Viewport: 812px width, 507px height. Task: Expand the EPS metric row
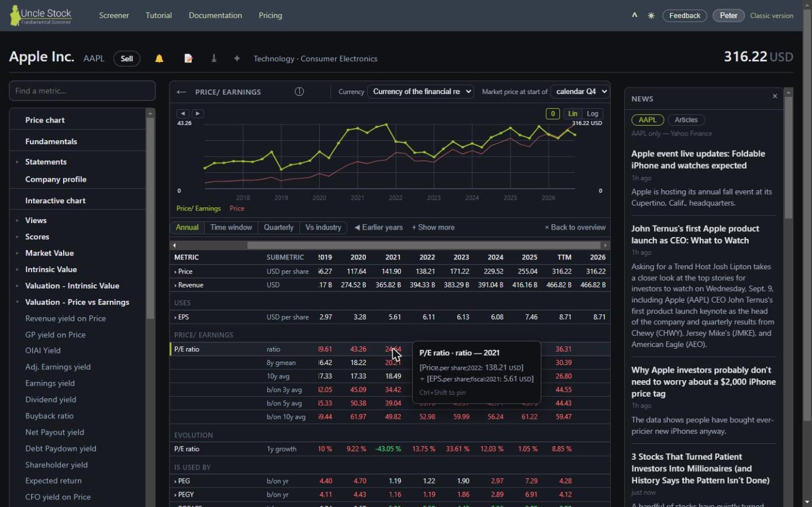click(181, 317)
